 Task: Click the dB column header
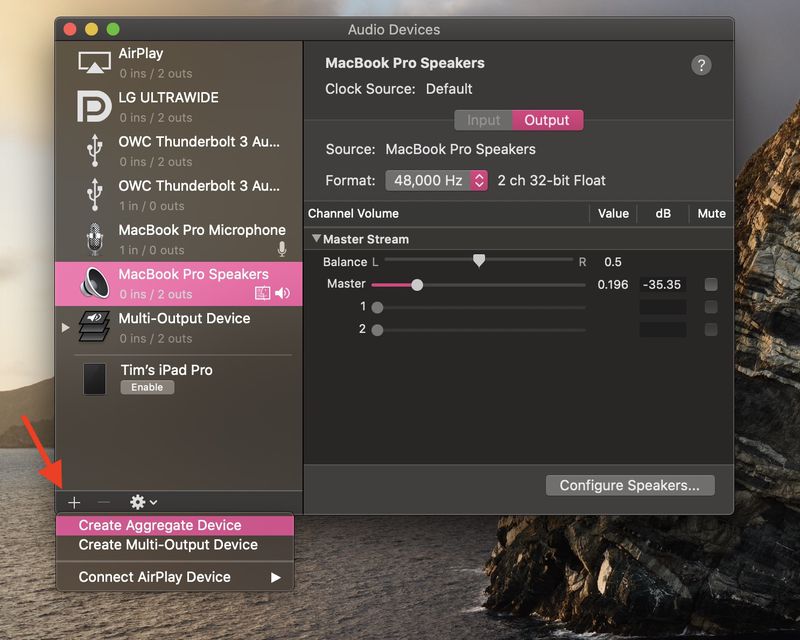[663, 213]
